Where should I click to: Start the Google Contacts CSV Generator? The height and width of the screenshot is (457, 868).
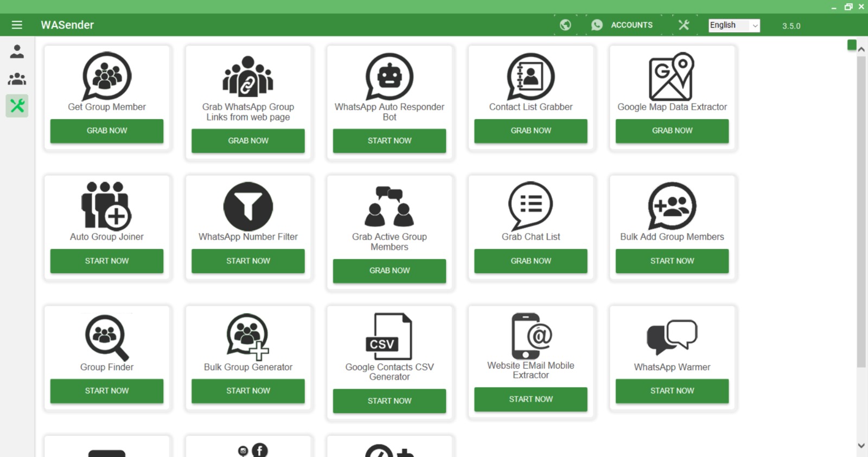pyautogui.click(x=390, y=401)
